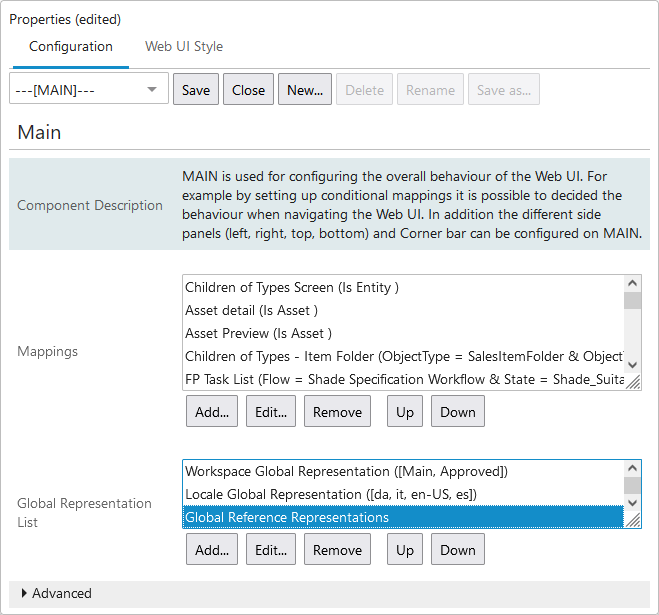
Task: Select Workspace Global Representation item
Action: pos(346,471)
